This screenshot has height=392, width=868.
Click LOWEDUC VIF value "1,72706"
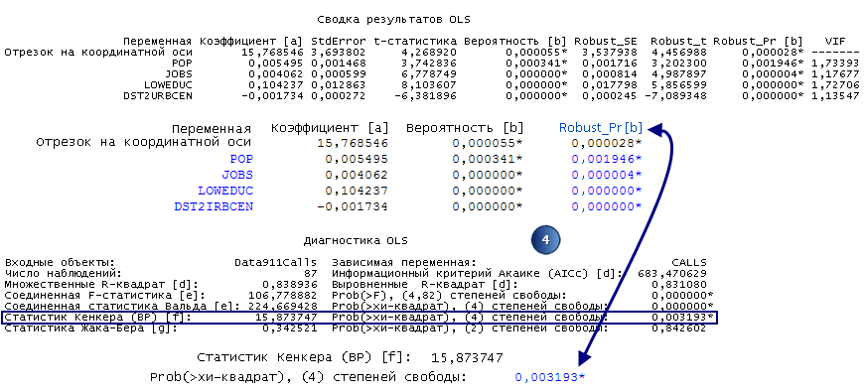point(835,84)
